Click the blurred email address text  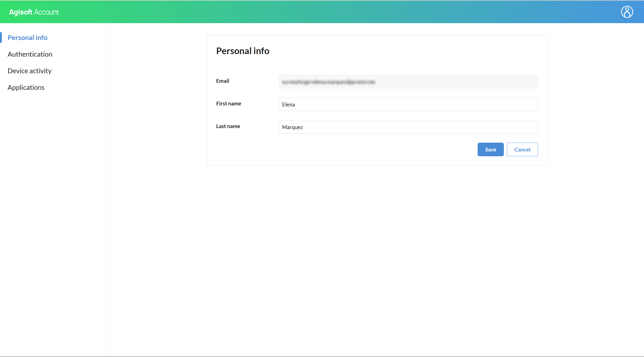coord(328,82)
